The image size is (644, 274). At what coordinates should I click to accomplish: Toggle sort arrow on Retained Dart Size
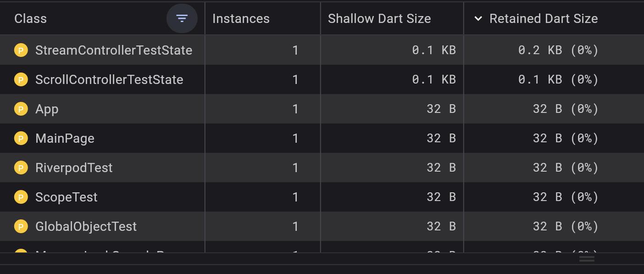478,18
